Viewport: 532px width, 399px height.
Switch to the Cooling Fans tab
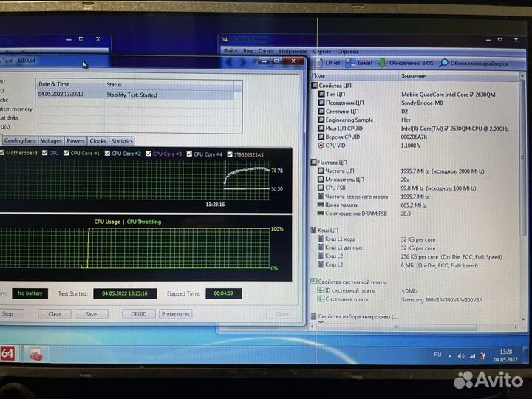[20, 140]
